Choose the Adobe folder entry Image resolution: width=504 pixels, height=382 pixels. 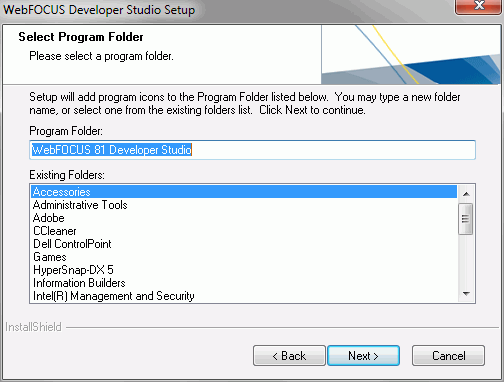pyautogui.click(x=244, y=218)
